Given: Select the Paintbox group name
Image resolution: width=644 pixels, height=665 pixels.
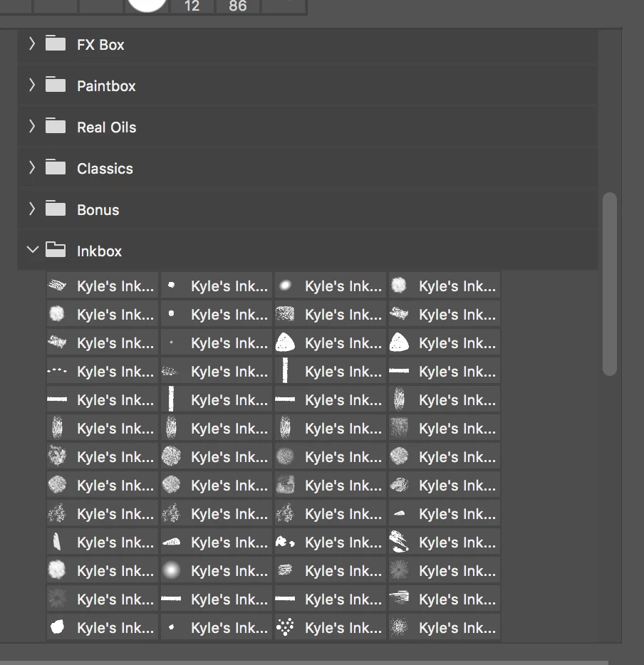Looking at the screenshot, I should pyautogui.click(x=106, y=86).
